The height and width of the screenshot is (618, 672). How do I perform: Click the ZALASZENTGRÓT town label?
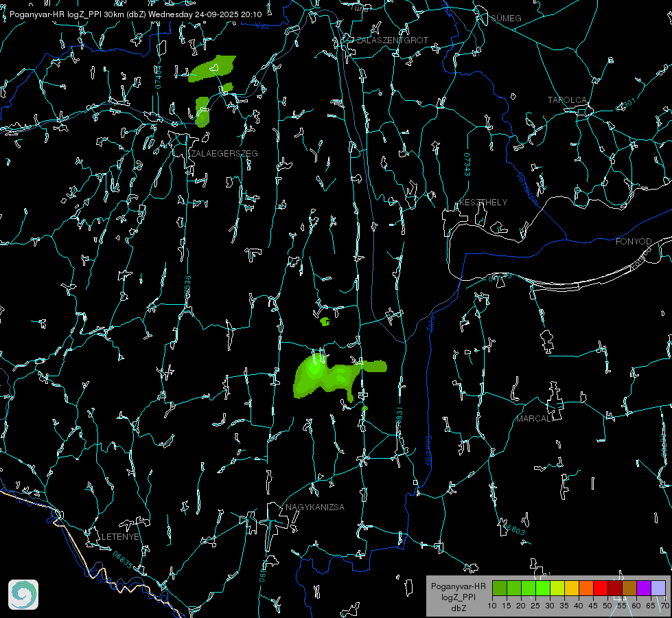pos(392,40)
